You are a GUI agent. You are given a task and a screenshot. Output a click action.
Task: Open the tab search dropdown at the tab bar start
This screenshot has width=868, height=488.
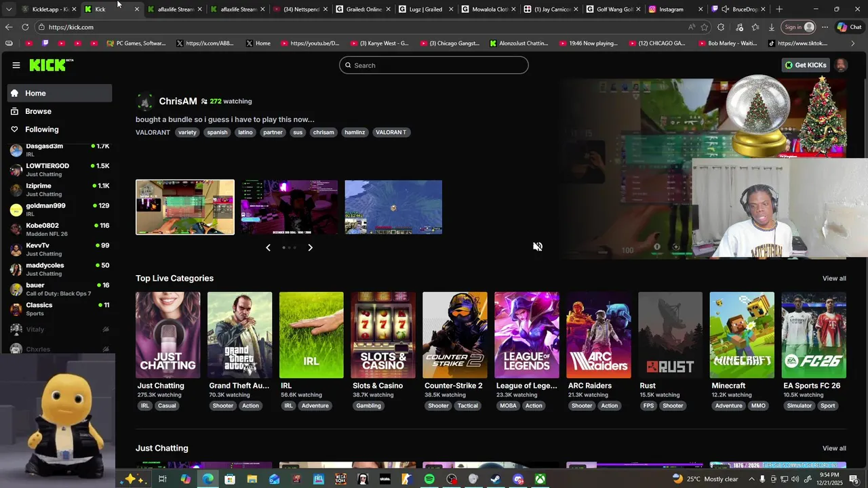9,9
